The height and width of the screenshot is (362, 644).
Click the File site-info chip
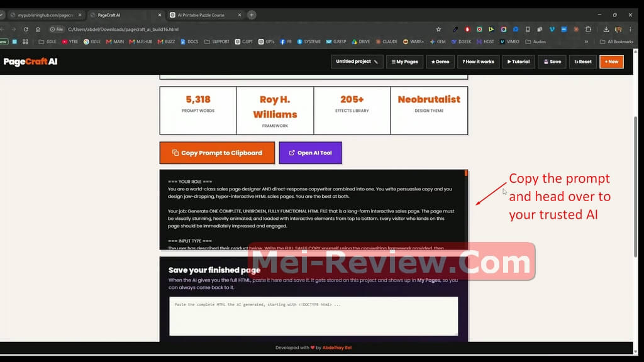point(56,29)
